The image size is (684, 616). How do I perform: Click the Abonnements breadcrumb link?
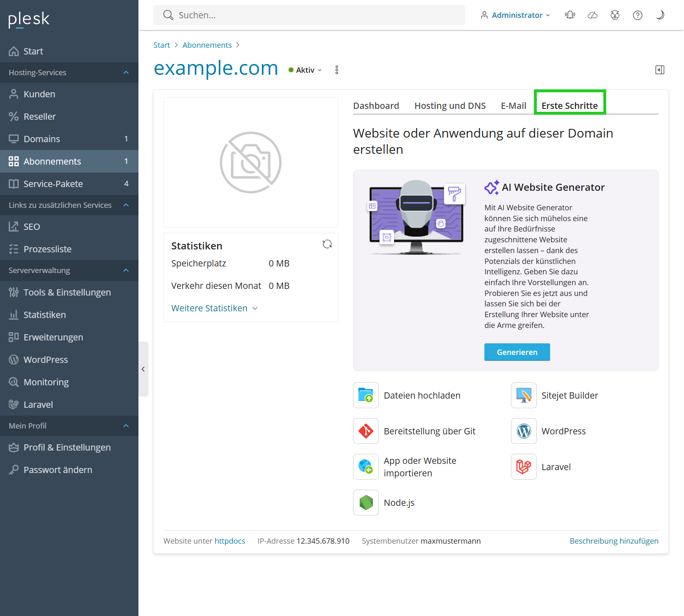click(x=207, y=45)
